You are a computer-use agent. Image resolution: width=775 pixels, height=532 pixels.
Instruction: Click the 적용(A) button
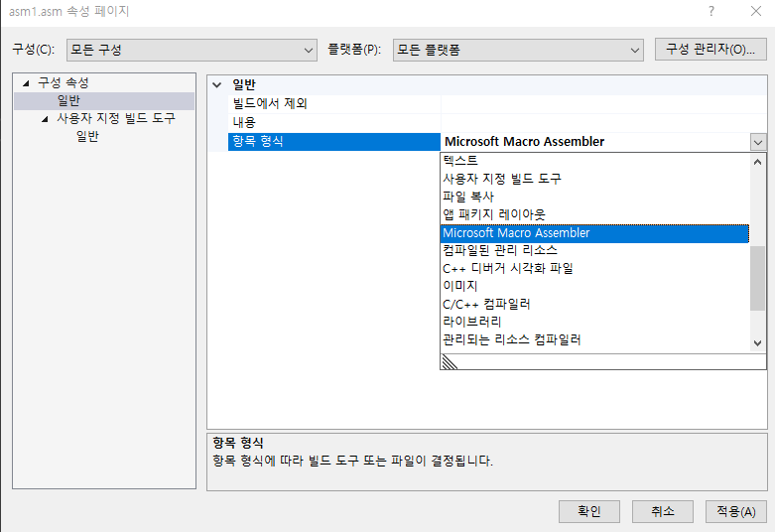coord(736,511)
